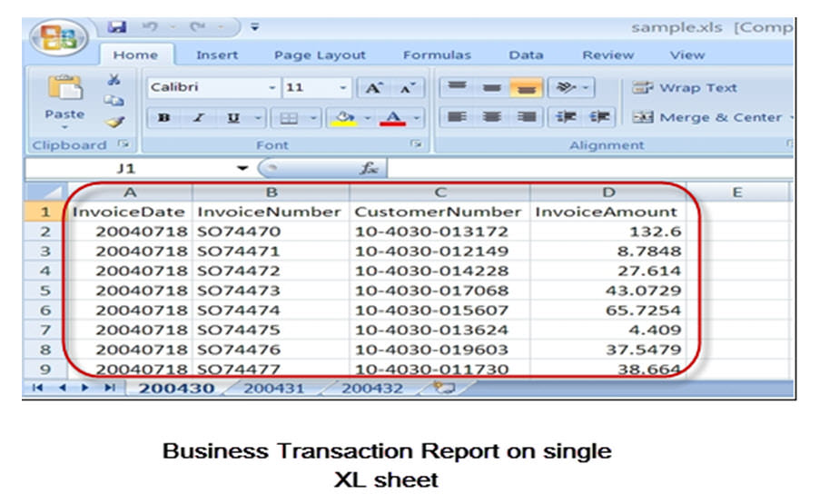
Task: Open the Calibri font name dropdown
Action: click(x=272, y=88)
